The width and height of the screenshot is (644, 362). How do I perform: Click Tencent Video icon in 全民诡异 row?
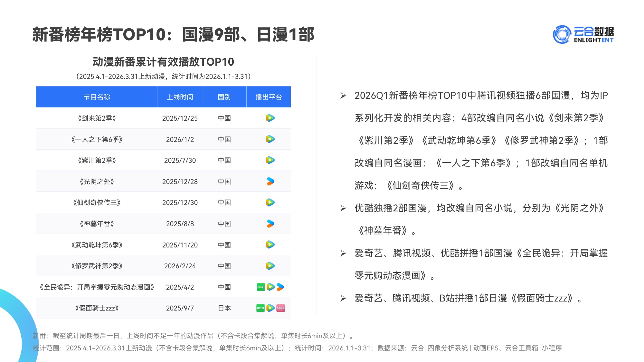(x=271, y=287)
